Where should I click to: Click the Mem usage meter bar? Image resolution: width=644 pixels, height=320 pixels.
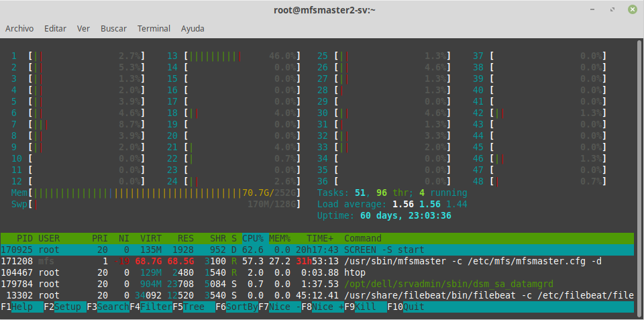pos(156,193)
